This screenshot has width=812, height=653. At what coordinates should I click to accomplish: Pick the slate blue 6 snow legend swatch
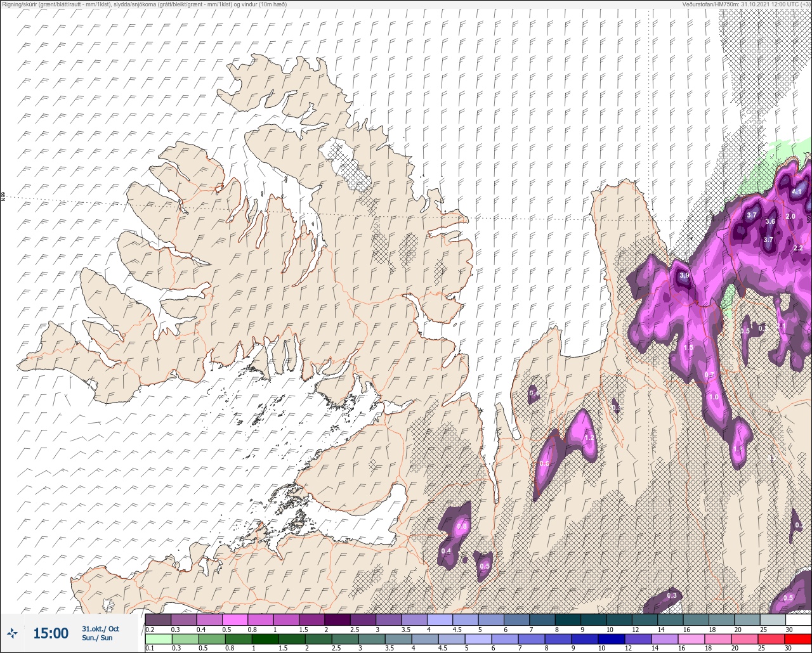pyautogui.click(x=517, y=619)
